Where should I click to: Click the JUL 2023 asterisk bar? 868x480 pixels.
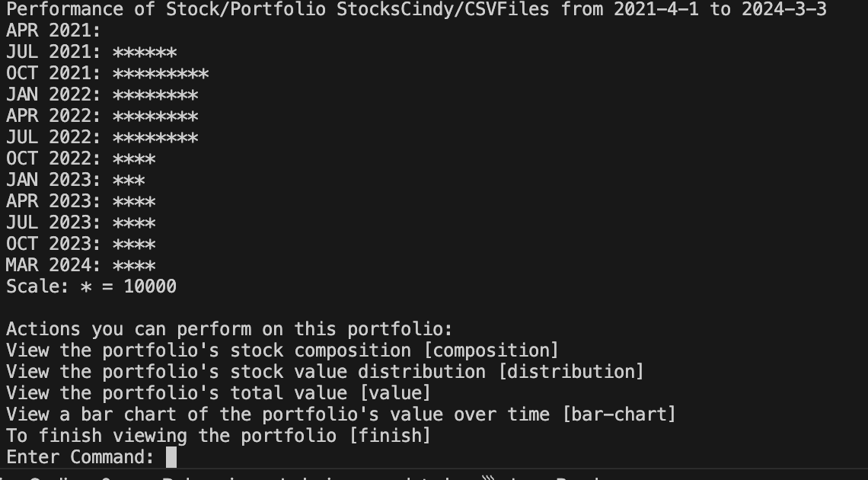click(134, 223)
